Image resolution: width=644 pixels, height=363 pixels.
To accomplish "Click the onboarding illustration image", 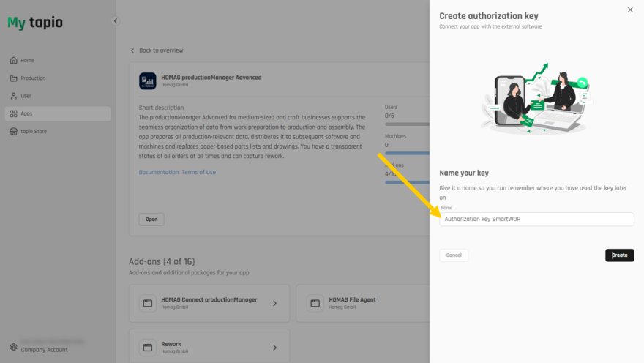I will pyautogui.click(x=536, y=99).
